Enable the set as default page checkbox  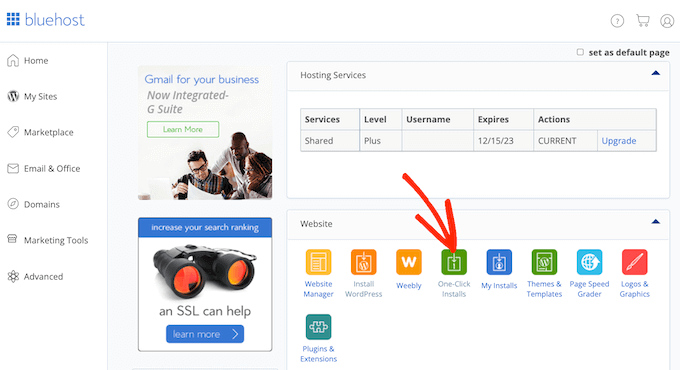tap(580, 52)
